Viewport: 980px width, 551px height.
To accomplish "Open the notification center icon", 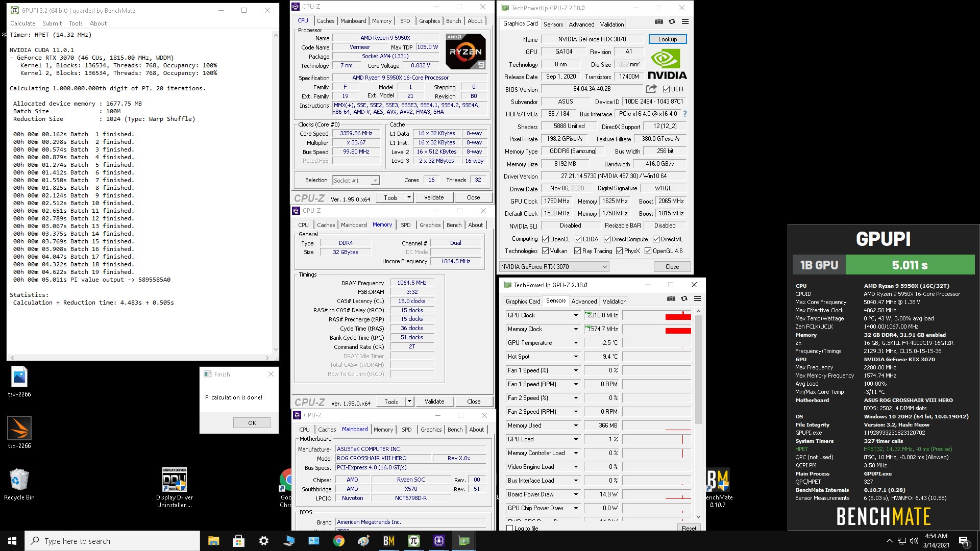I will tap(964, 541).
